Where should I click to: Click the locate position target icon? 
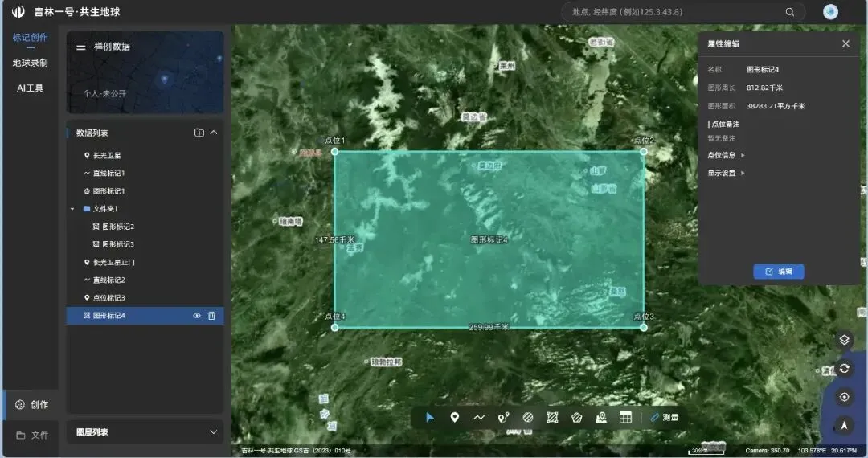point(844,397)
